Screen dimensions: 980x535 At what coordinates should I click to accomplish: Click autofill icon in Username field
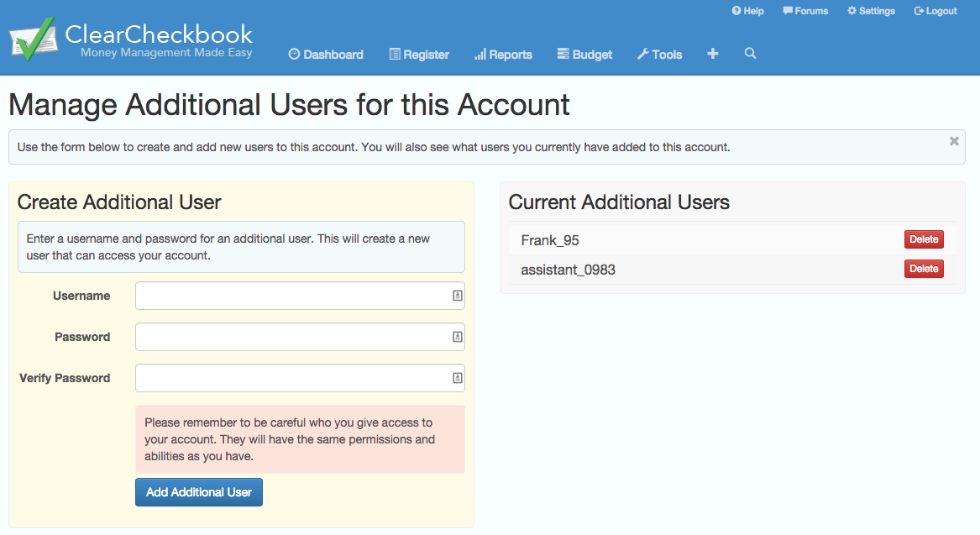(458, 296)
